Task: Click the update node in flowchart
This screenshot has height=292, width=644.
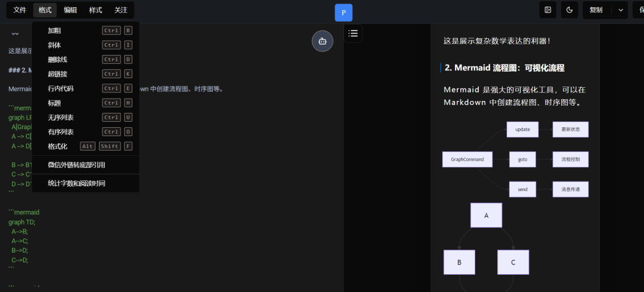Action: tap(522, 129)
